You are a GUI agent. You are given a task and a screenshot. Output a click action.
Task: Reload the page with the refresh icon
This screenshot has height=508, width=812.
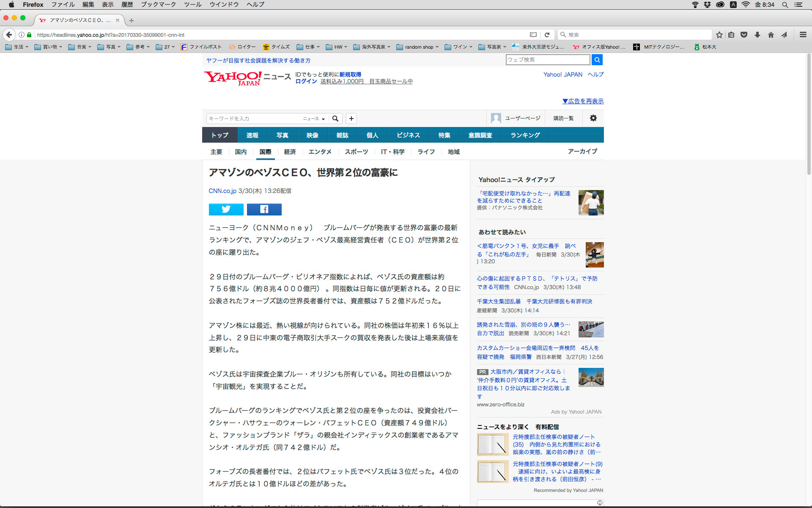[547, 35]
